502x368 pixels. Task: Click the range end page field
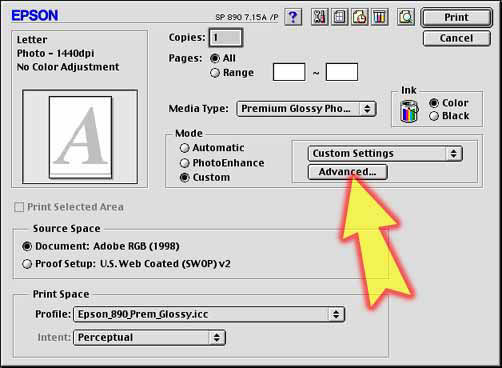(x=342, y=72)
